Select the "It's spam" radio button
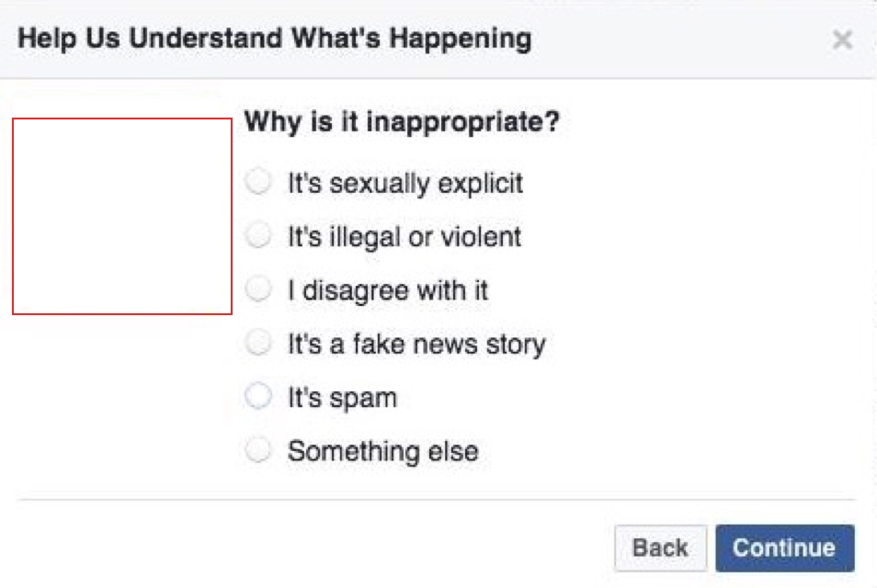The image size is (877, 588). 258,396
